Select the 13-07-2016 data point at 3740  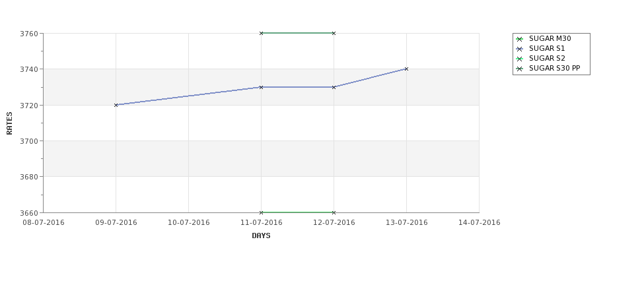(x=407, y=69)
